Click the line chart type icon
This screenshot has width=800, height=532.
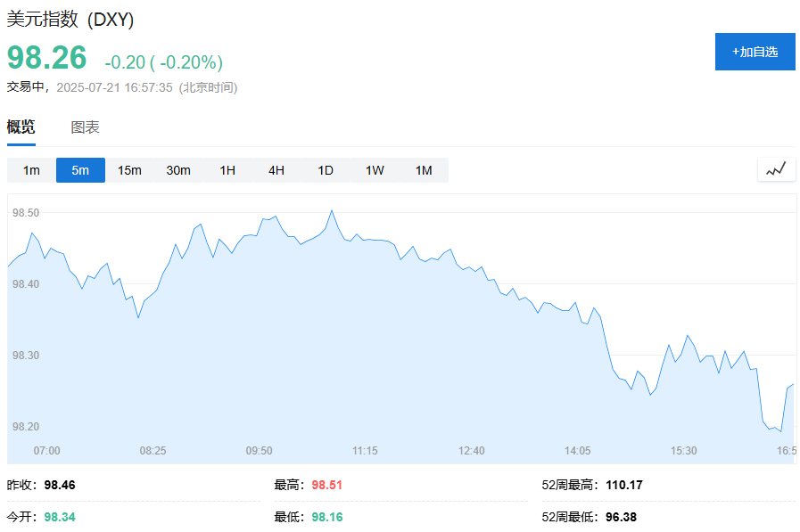tap(776, 169)
